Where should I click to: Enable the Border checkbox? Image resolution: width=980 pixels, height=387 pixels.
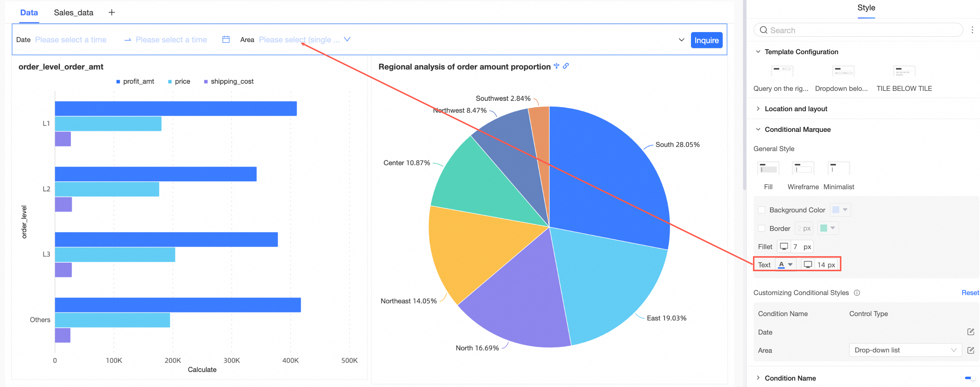pos(761,228)
